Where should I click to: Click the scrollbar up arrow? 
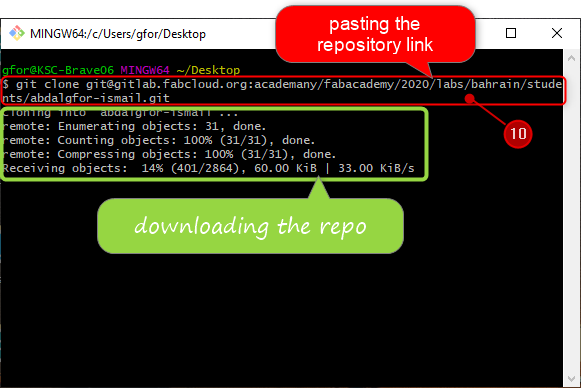point(571,58)
